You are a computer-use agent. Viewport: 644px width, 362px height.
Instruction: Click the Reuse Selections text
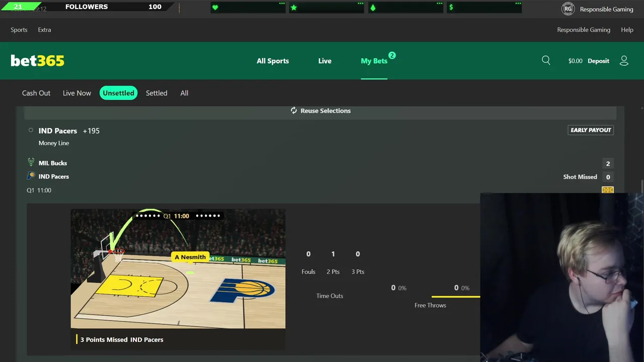[x=326, y=111]
